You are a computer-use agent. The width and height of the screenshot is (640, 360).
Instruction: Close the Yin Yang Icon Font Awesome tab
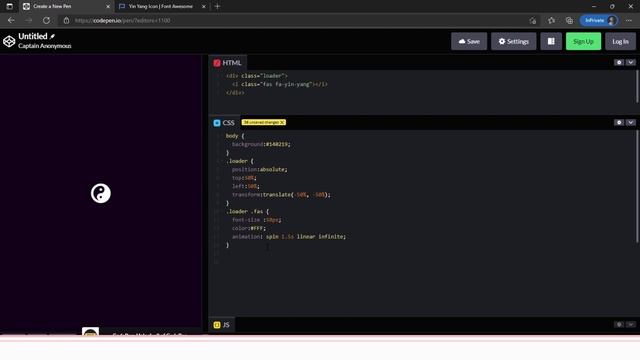[204, 7]
